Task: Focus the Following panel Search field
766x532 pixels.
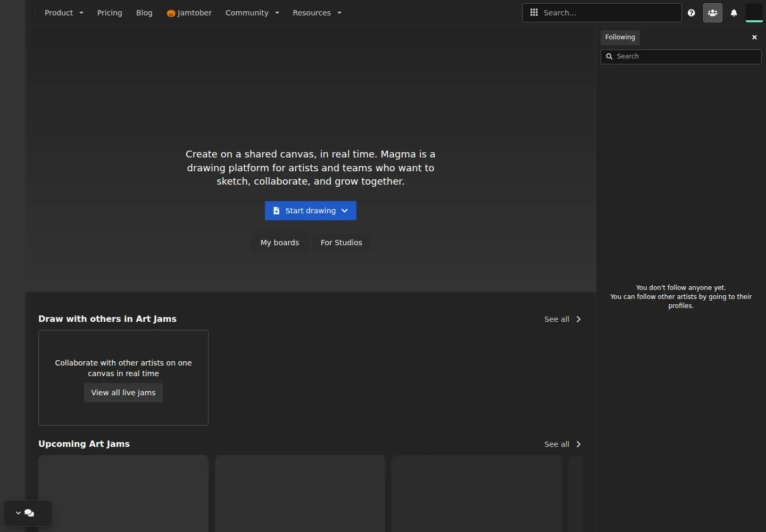Action: tap(681, 56)
